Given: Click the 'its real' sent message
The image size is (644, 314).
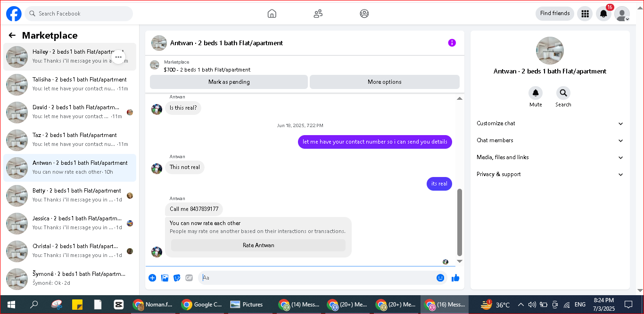Looking at the screenshot, I should 439,184.
